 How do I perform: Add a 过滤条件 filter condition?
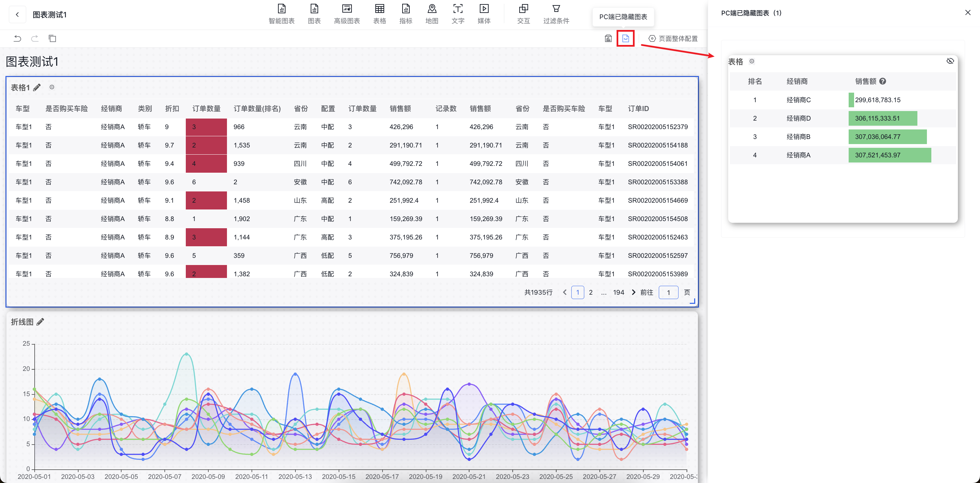[x=556, y=14]
